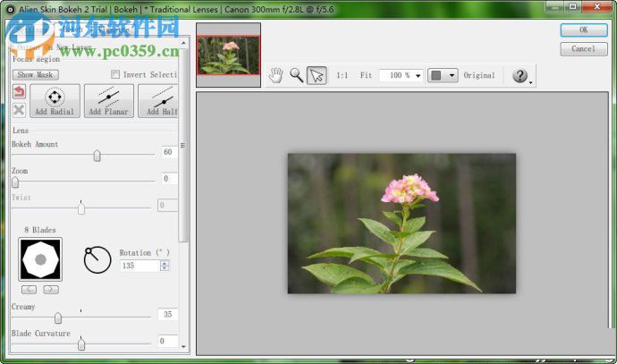The width and height of the screenshot is (617, 364).
Task: Click the 8 blades aperture shape preview
Action: [x=40, y=259]
